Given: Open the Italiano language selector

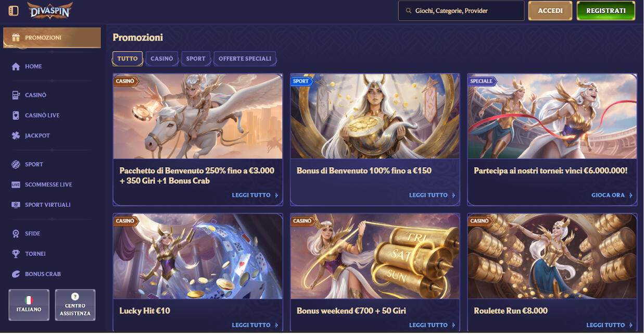Looking at the screenshot, I should tap(29, 305).
